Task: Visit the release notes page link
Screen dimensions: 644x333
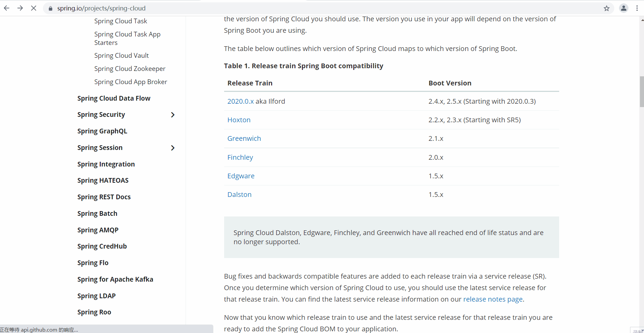Action: point(493,299)
